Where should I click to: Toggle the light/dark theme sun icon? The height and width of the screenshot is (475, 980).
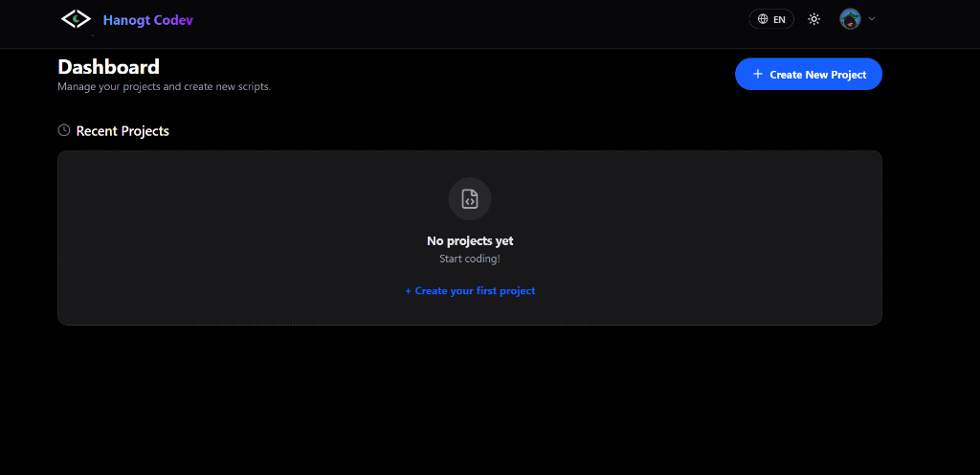pyautogui.click(x=813, y=19)
